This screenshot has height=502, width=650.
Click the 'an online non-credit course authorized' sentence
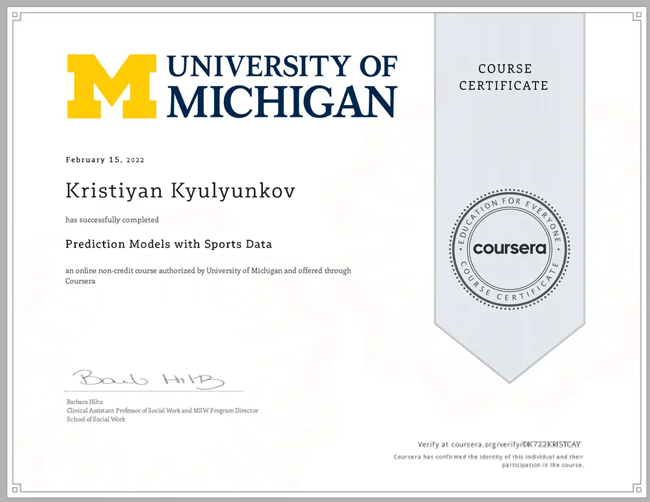[x=208, y=276]
